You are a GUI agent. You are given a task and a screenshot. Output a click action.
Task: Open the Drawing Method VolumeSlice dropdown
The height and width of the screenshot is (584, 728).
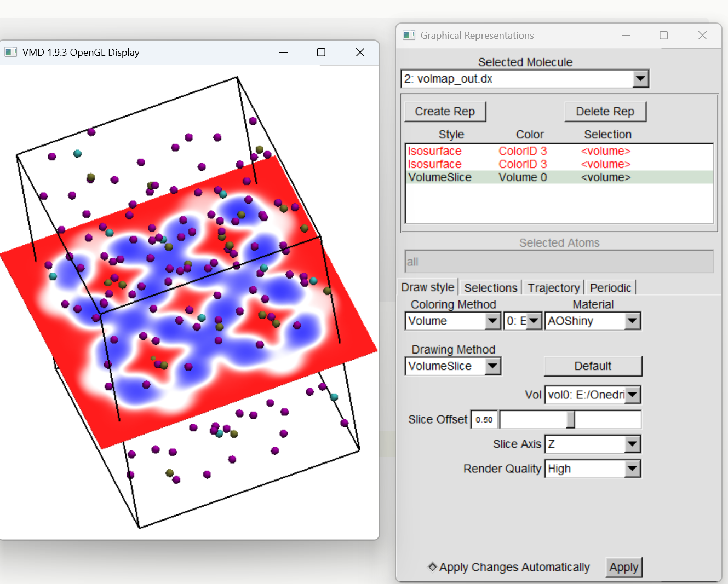[x=492, y=366]
